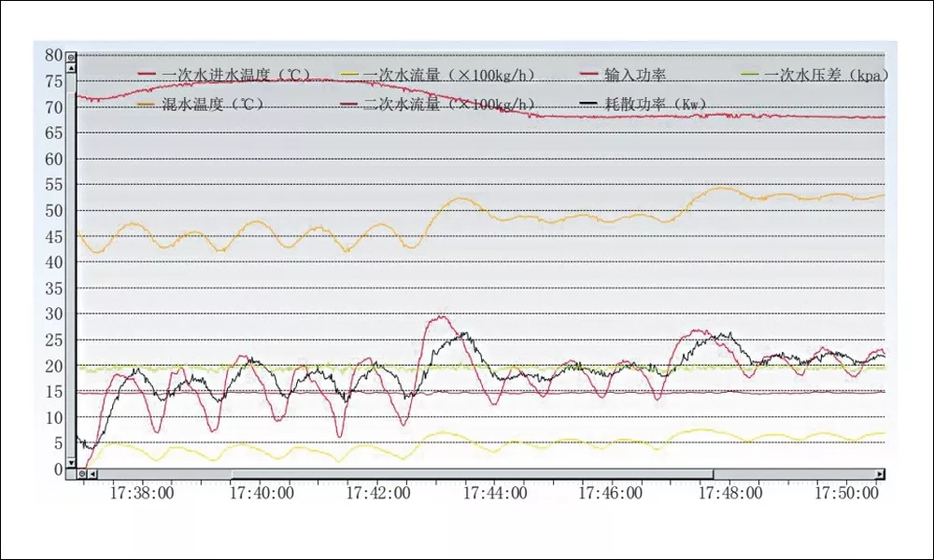Image resolution: width=934 pixels, height=560 pixels.
Task: Click the zoom icon left of horizontal scrollbar
Action: pyautogui.click(x=82, y=474)
